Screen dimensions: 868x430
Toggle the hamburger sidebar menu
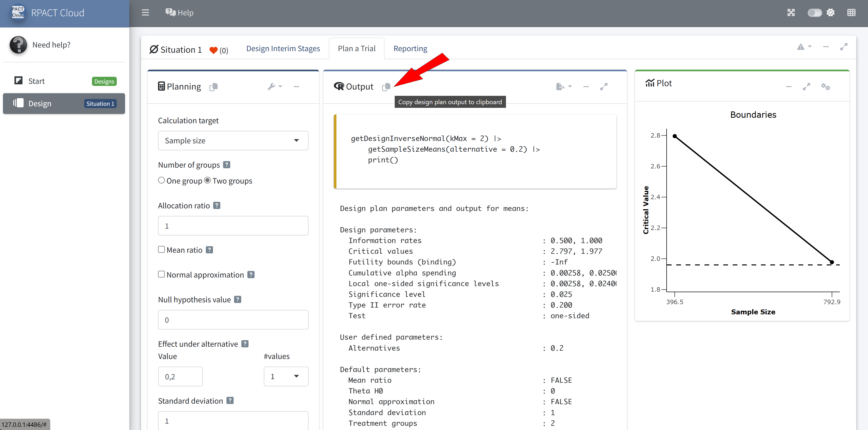pyautogui.click(x=145, y=13)
